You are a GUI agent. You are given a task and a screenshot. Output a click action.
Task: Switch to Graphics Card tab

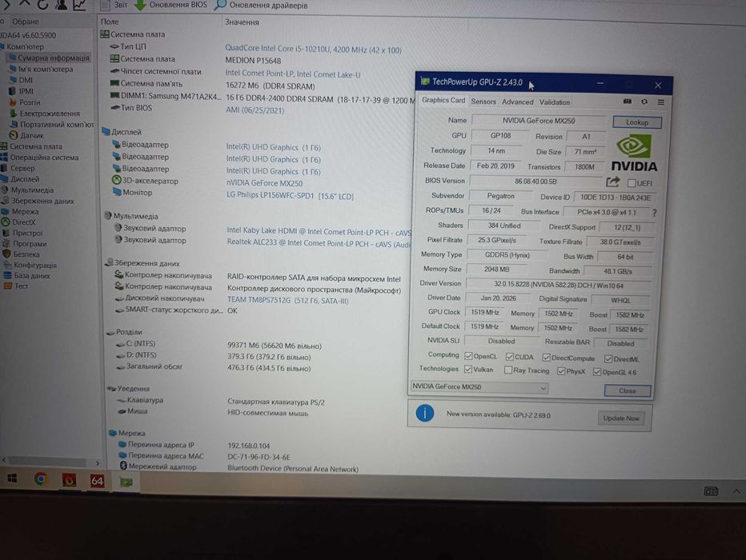443,100
